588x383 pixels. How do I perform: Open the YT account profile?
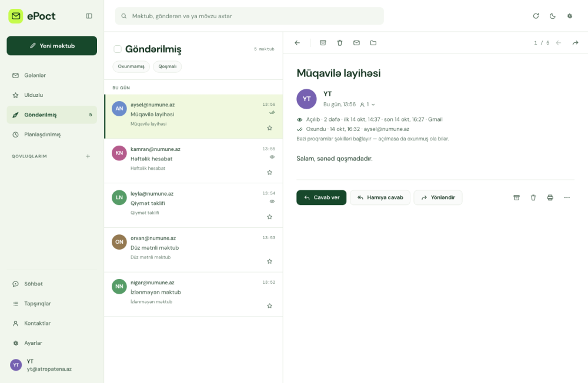click(x=52, y=365)
